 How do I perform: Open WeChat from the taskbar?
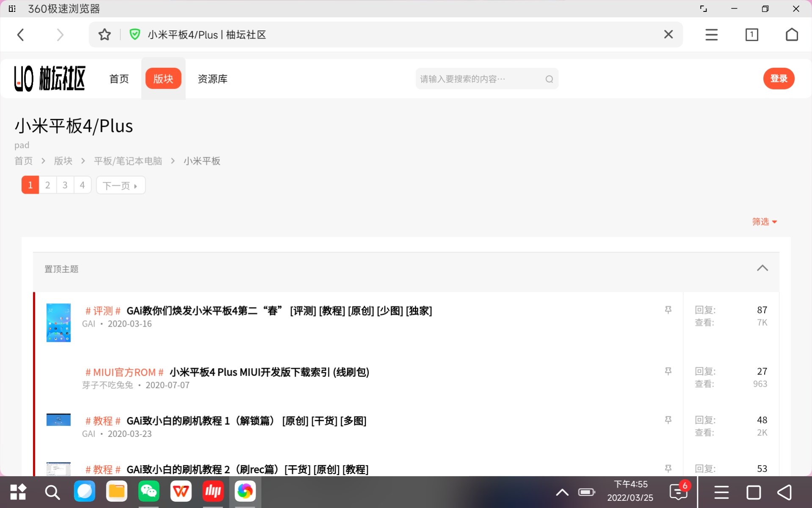149,491
